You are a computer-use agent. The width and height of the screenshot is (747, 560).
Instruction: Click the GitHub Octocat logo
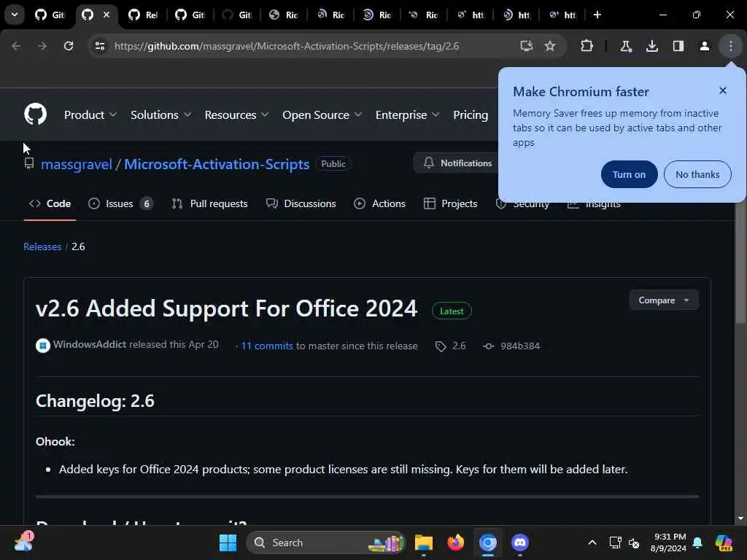pos(35,114)
